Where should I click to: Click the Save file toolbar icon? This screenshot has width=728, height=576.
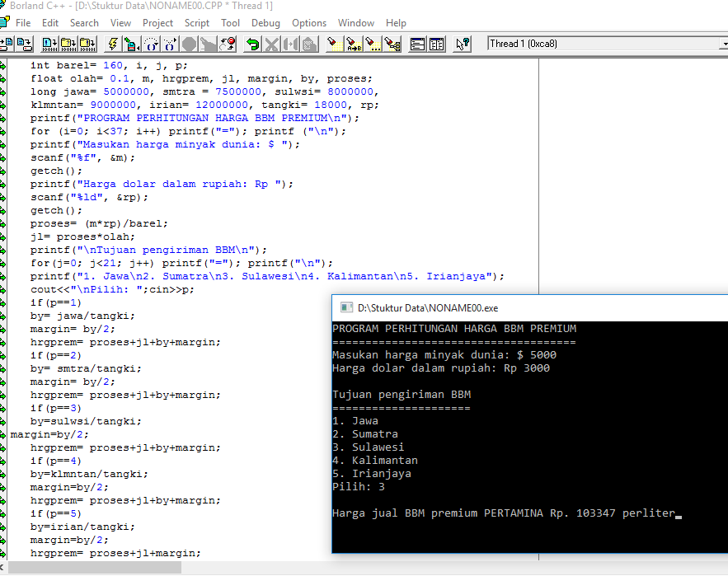pos(24,44)
